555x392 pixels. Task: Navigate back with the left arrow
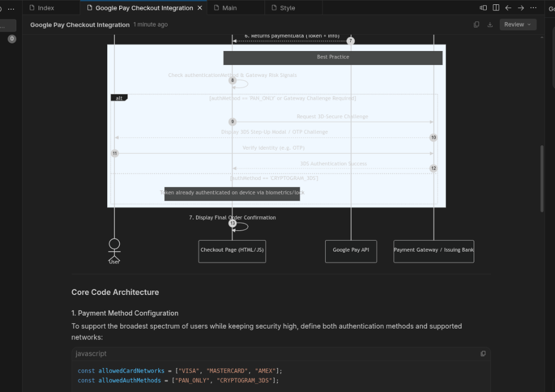coord(508,8)
